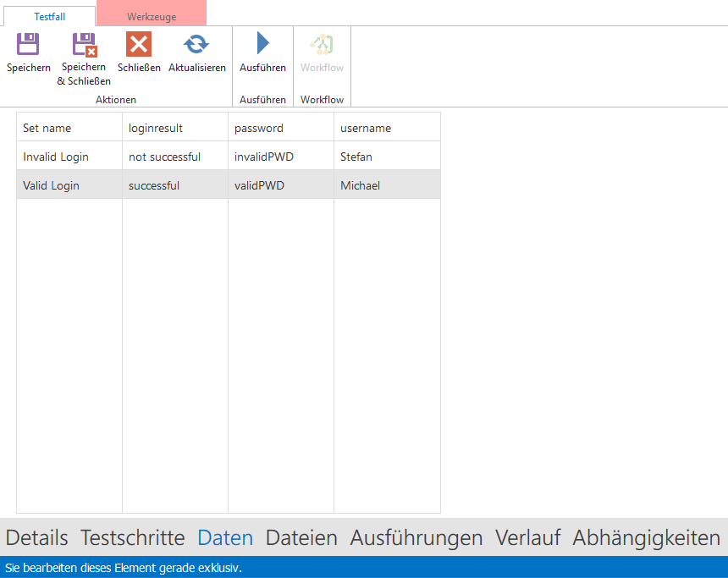This screenshot has height=578, width=728.
Task: Run test with Ausführen play icon
Action: 262,45
